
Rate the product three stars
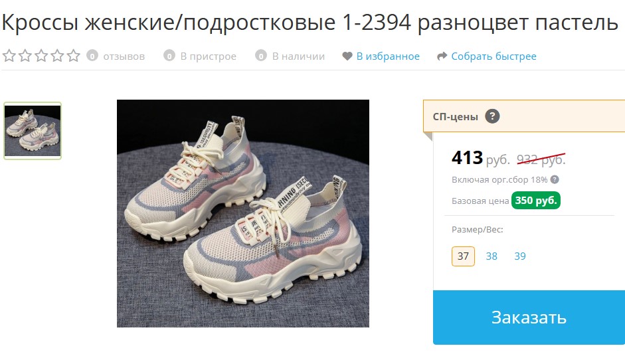point(41,56)
